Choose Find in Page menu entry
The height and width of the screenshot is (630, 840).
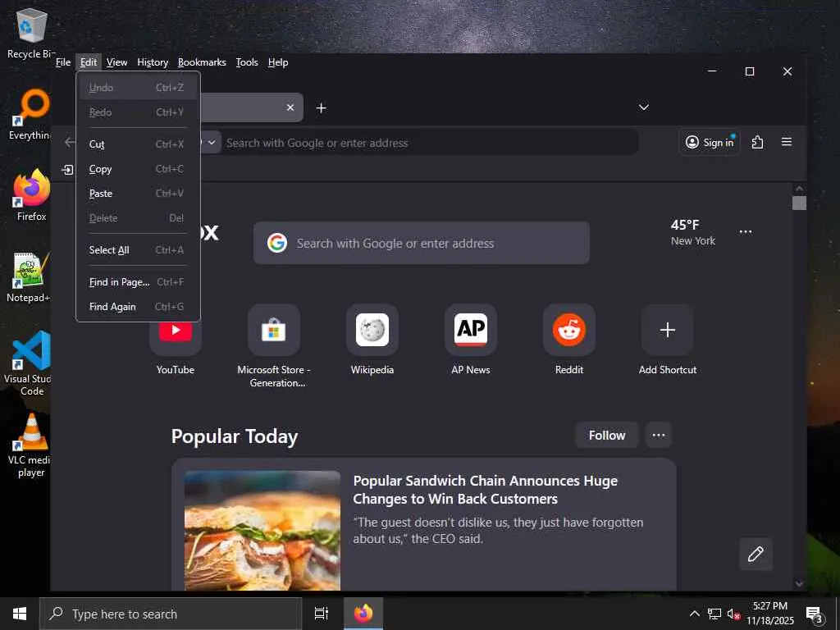point(138,282)
